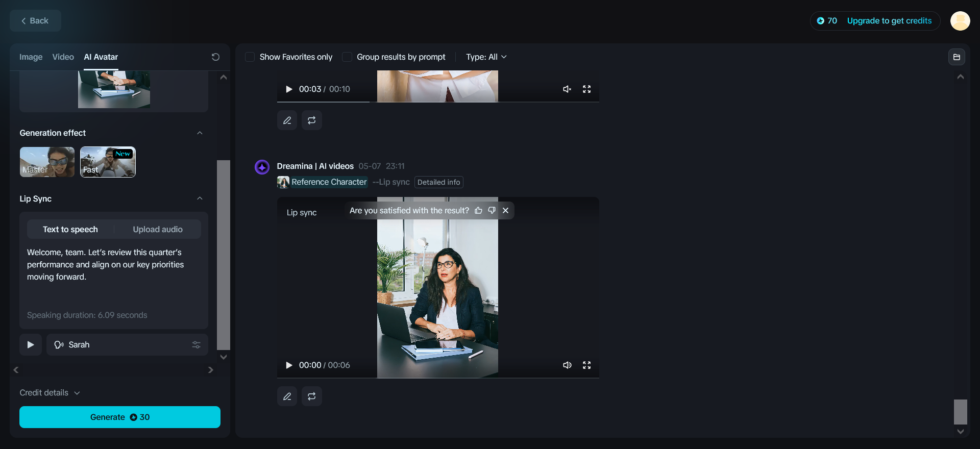Click the speech text input field

click(114, 276)
